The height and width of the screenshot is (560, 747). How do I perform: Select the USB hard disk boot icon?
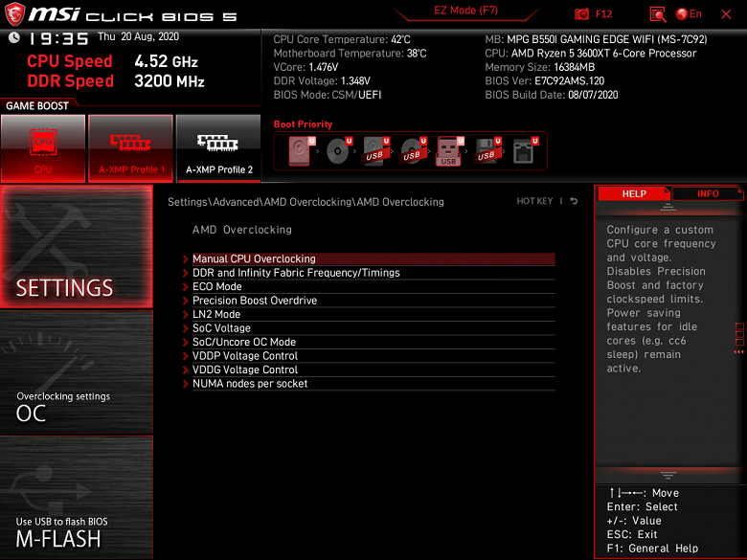(375, 151)
